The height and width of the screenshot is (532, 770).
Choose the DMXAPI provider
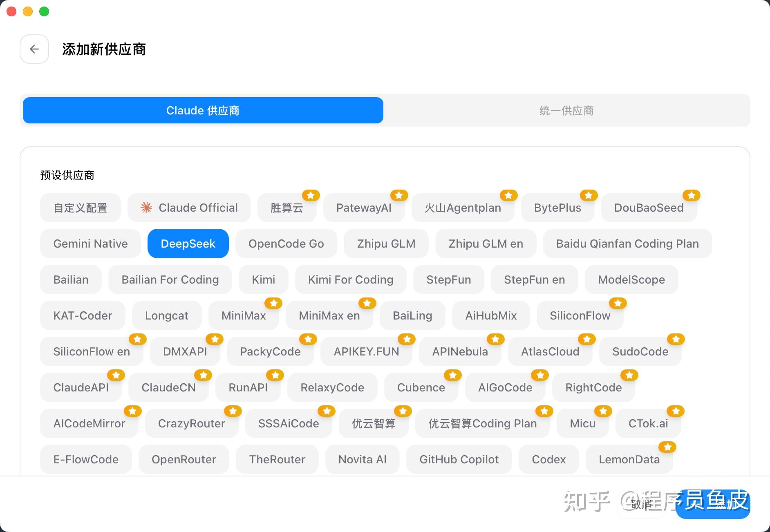185,351
